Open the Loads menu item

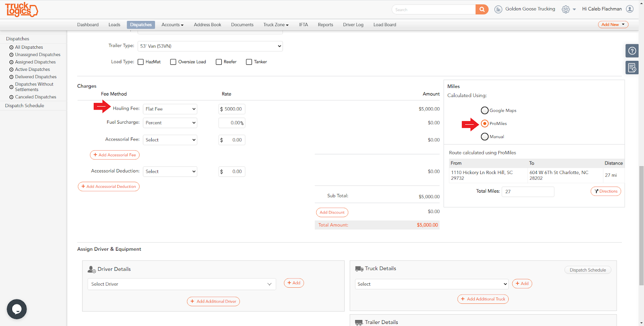(114, 25)
